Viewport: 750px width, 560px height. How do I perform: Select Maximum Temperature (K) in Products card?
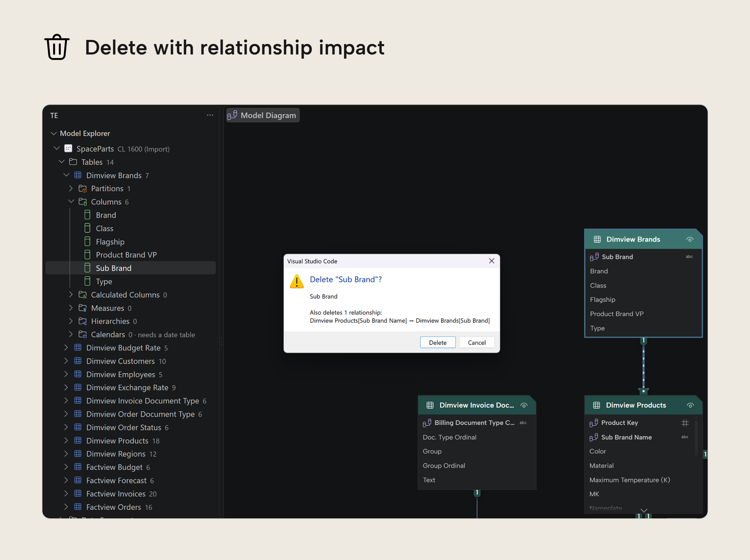(630, 480)
